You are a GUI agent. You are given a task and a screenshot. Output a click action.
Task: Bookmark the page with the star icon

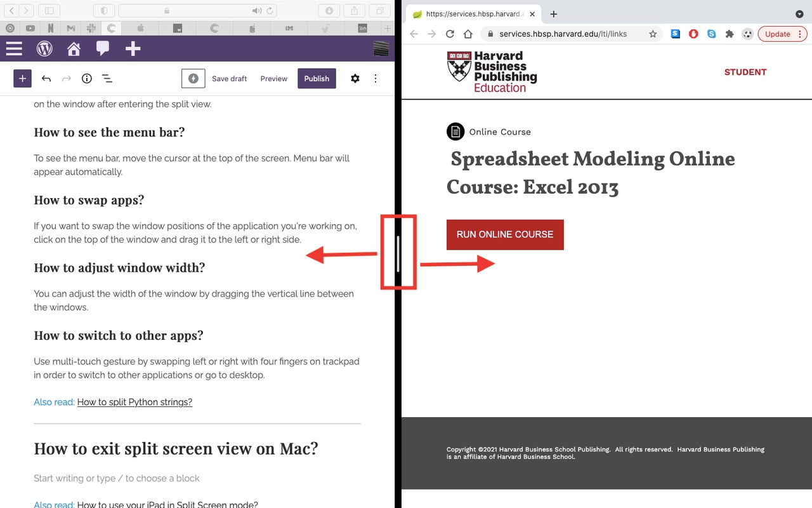tap(653, 34)
